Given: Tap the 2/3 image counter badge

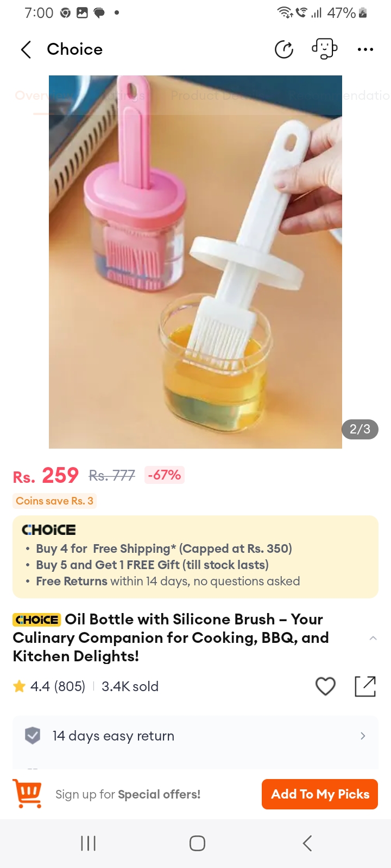Looking at the screenshot, I should coord(360,429).
